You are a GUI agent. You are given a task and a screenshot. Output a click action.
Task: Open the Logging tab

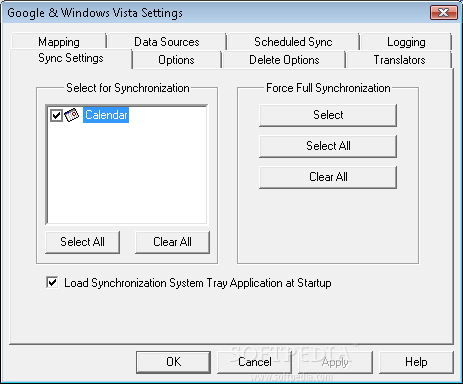point(406,42)
